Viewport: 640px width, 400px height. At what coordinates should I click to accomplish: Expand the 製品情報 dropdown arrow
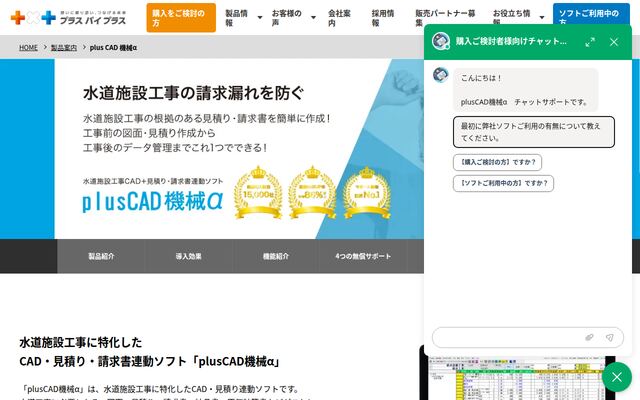[260, 18]
